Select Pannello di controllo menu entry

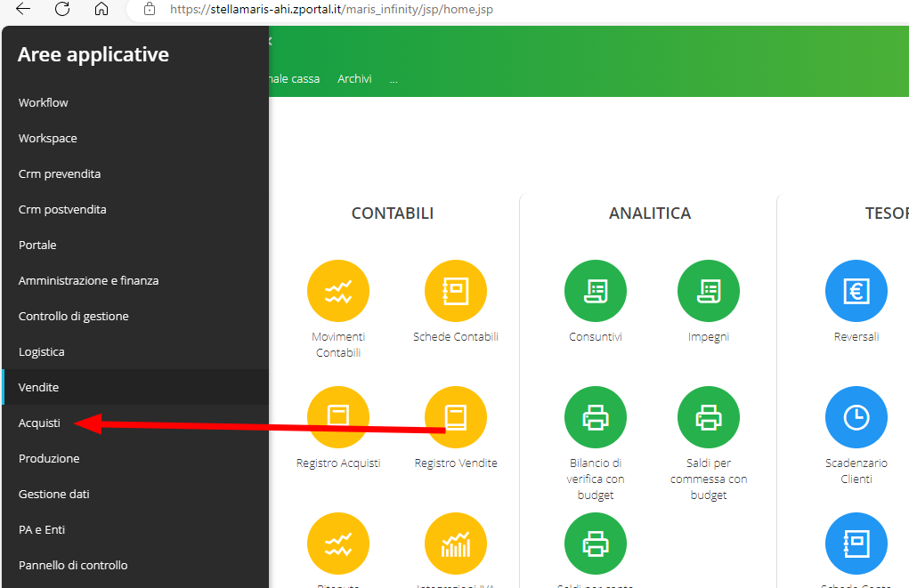coord(73,566)
